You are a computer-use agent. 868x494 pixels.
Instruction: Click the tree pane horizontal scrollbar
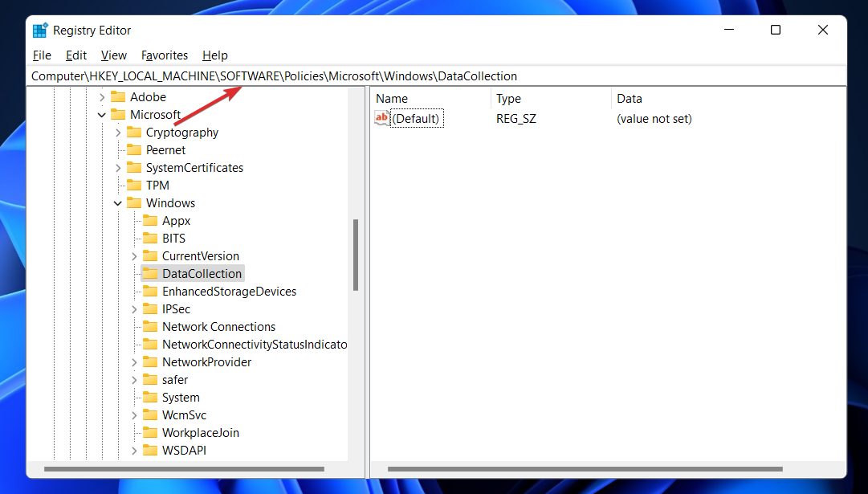184,469
